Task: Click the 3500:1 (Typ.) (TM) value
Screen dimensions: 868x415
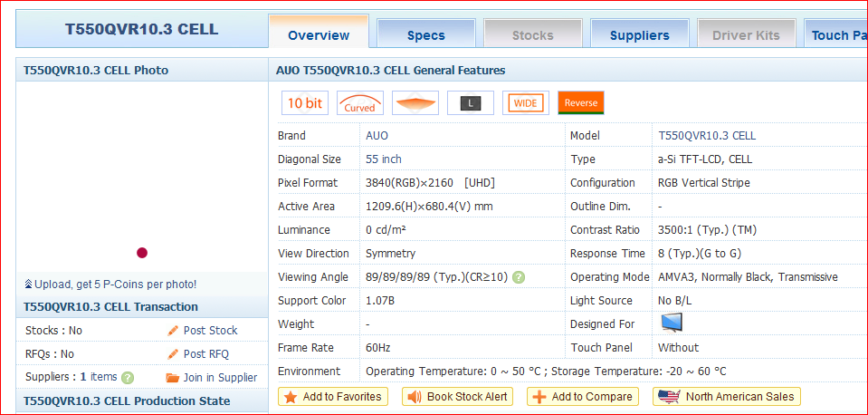Action: 708,230
